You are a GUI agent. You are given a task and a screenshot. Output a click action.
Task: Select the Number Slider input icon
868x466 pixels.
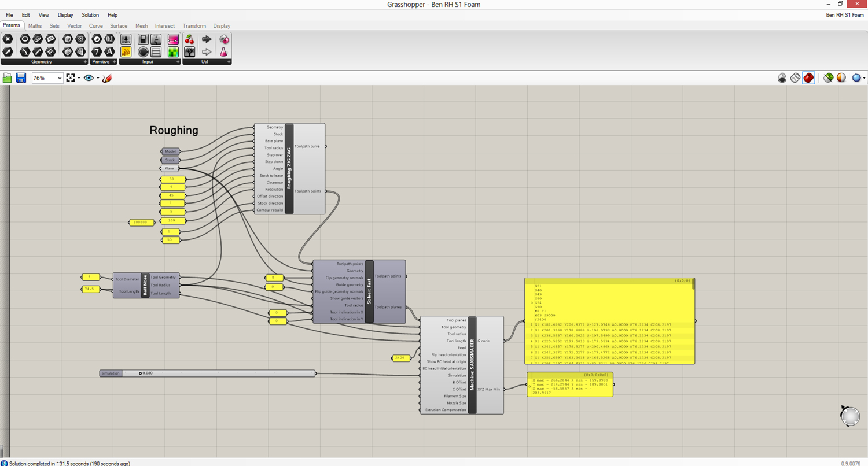point(126,39)
